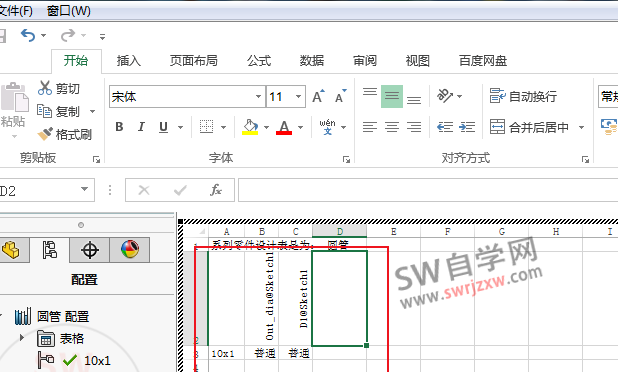The width and height of the screenshot is (618, 372).
Task: Open quick access toolbar customize arrow
Action: (102, 37)
